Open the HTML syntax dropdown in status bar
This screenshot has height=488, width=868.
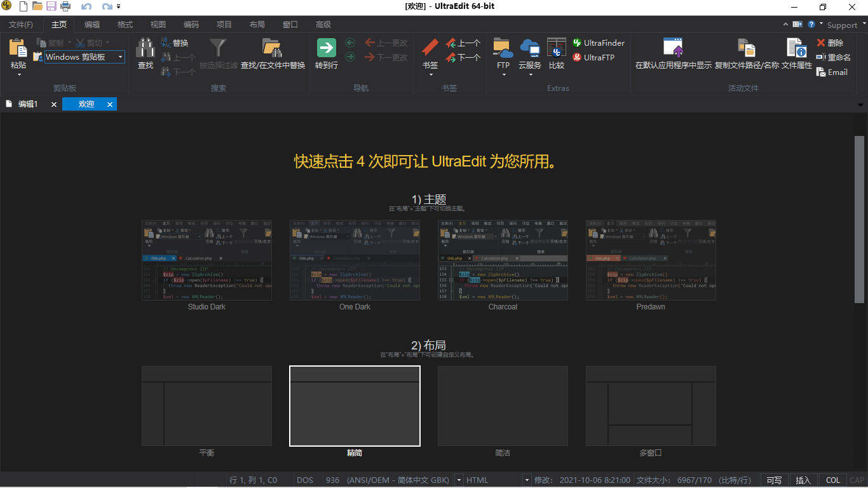coord(527,480)
